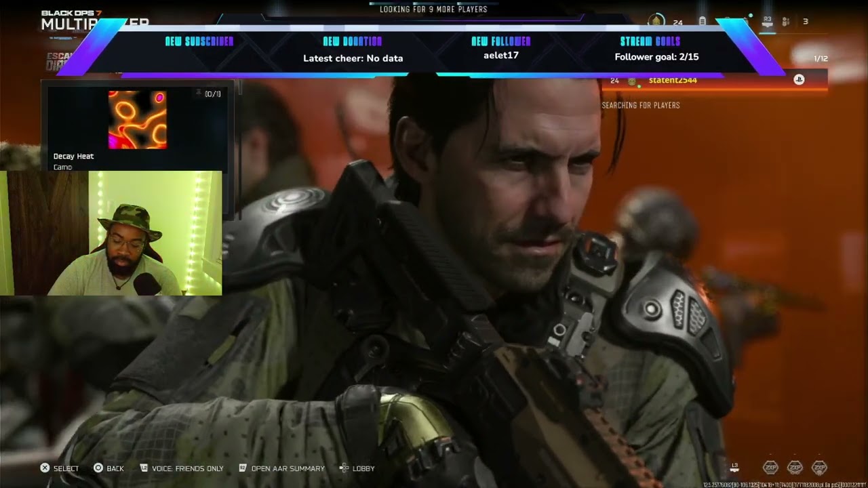Viewport: 868px width, 488px height.
Task: Click the R2 AAR summary prompt icon
Action: point(243,468)
